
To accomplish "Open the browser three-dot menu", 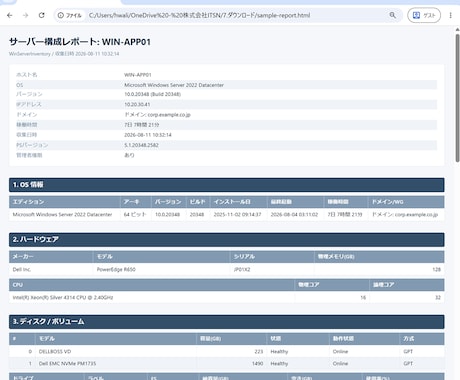I will (x=450, y=15).
